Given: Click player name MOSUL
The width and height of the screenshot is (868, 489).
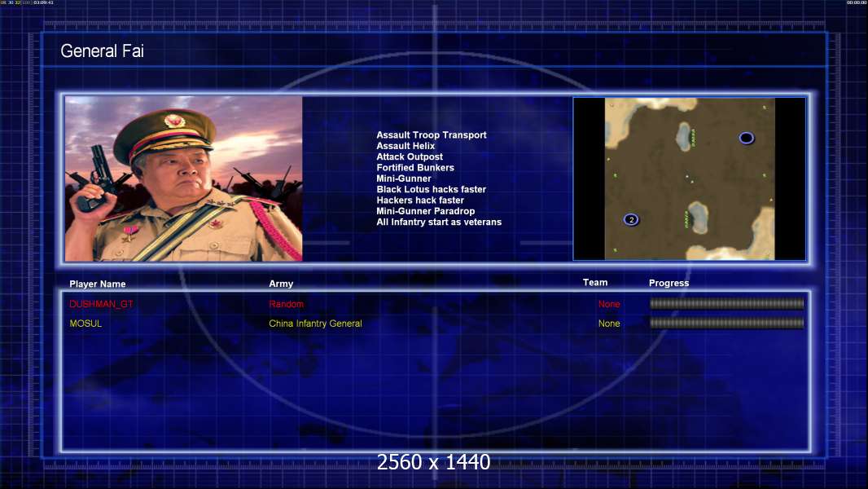Looking at the screenshot, I should (85, 324).
